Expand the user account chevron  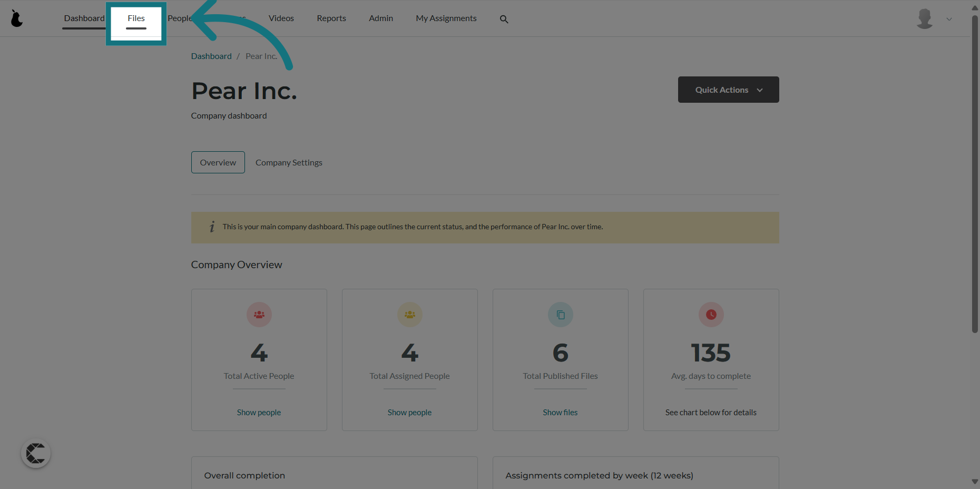(x=949, y=19)
